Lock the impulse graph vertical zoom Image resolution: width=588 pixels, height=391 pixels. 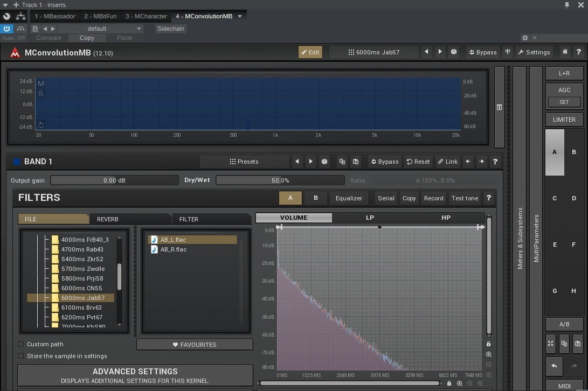[x=489, y=344]
